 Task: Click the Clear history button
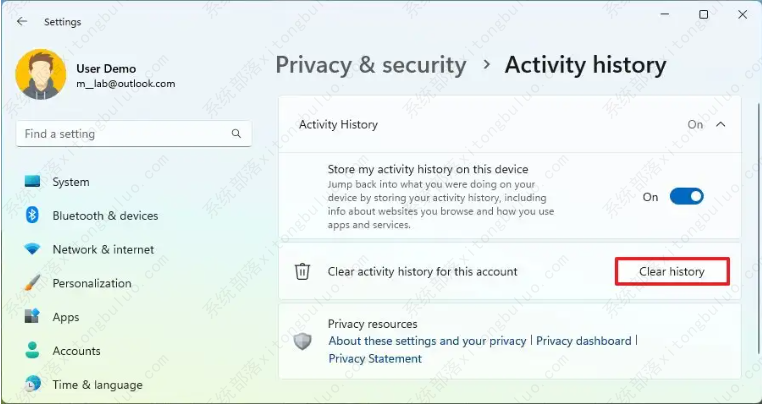672,271
